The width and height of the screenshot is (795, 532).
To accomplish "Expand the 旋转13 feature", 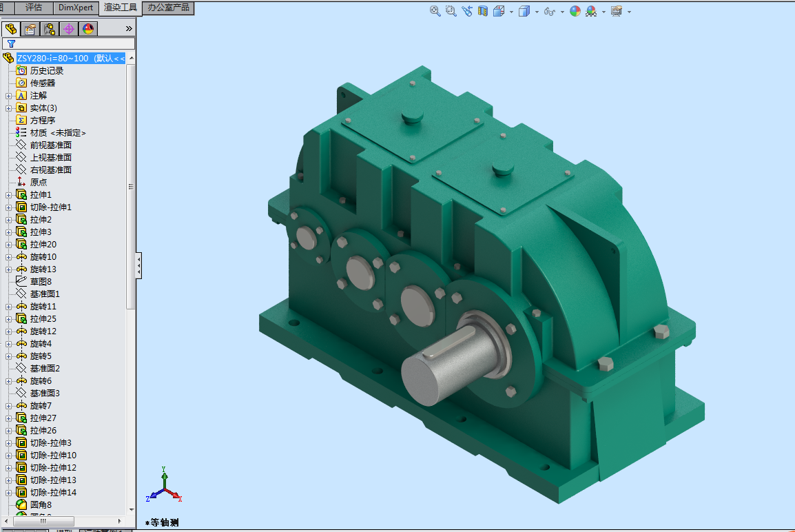I will pyautogui.click(x=9, y=270).
